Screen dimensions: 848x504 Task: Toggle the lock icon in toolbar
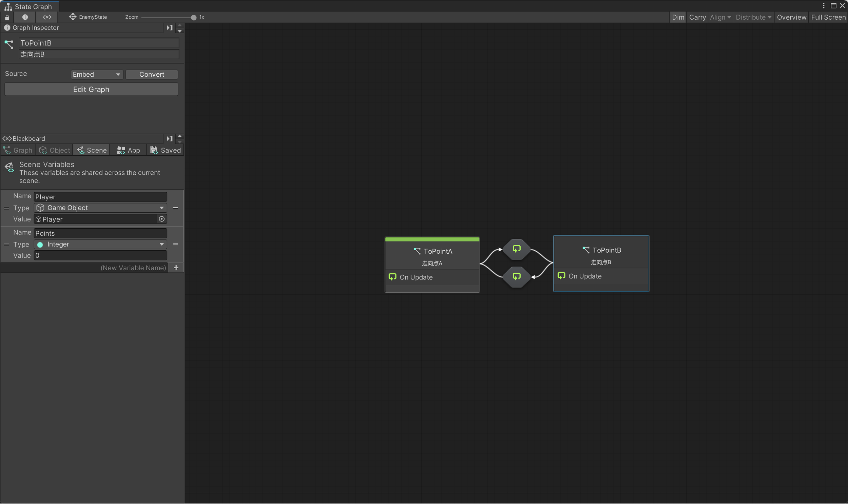click(7, 17)
